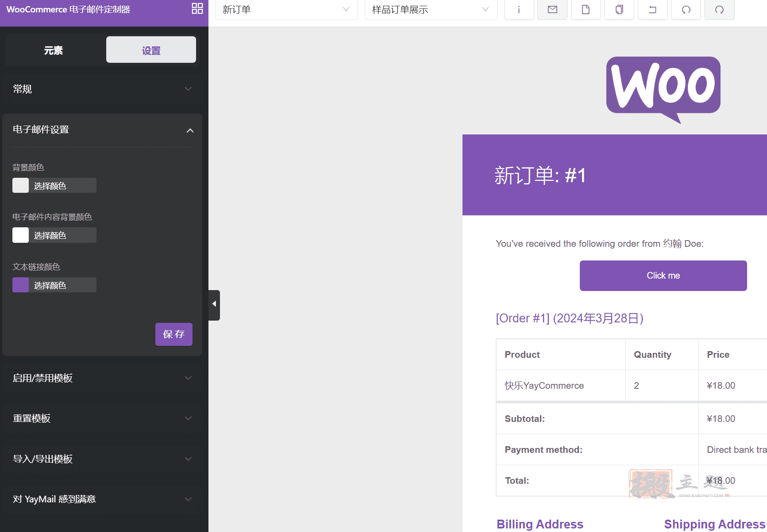Click the purple Click me button
This screenshot has height=532, width=767.
pyautogui.click(x=663, y=276)
